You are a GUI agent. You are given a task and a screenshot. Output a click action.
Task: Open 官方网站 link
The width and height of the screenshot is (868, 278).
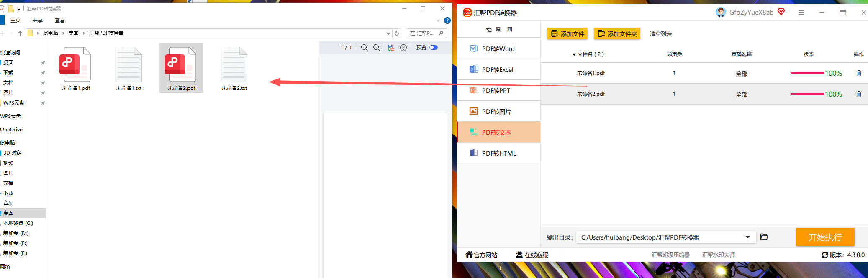pos(481,255)
